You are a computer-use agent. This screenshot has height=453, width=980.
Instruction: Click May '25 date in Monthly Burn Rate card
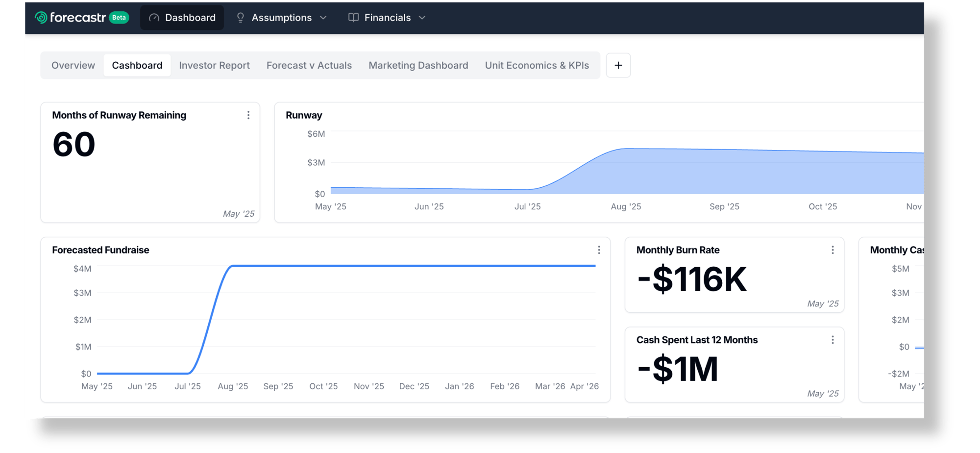(823, 304)
